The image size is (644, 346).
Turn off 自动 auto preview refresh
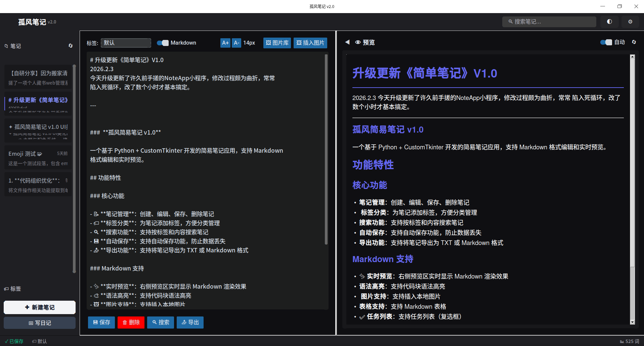tap(606, 42)
